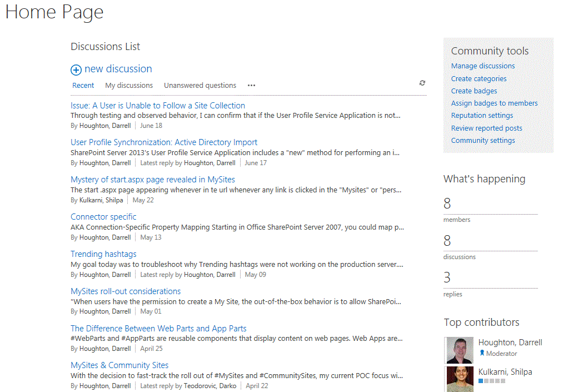Go to Assign badges to members
Image resolution: width=568 pixels, height=392 pixels.
(x=494, y=103)
